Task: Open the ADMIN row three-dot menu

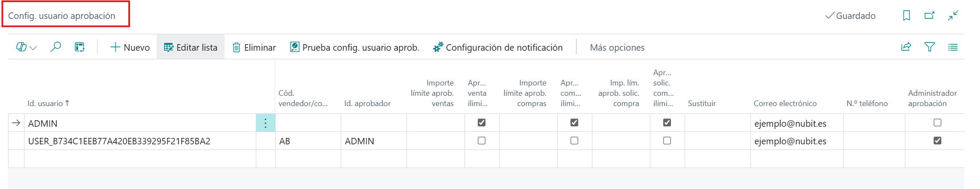Action: click(x=266, y=123)
